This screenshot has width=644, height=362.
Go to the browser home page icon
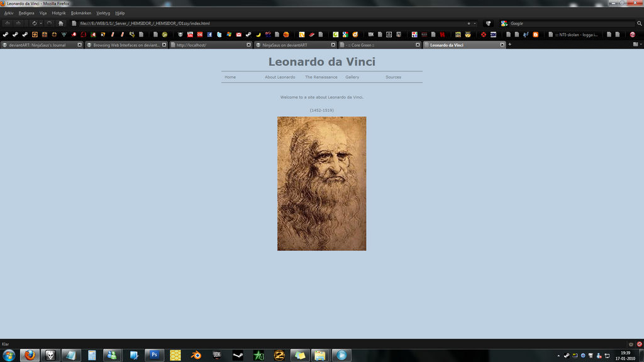[x=61, y=23]
